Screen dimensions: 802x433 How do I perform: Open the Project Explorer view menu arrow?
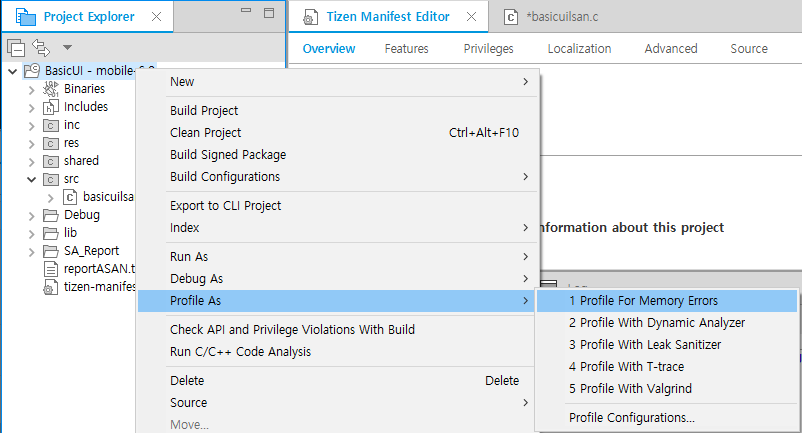[x=67, y=47]
